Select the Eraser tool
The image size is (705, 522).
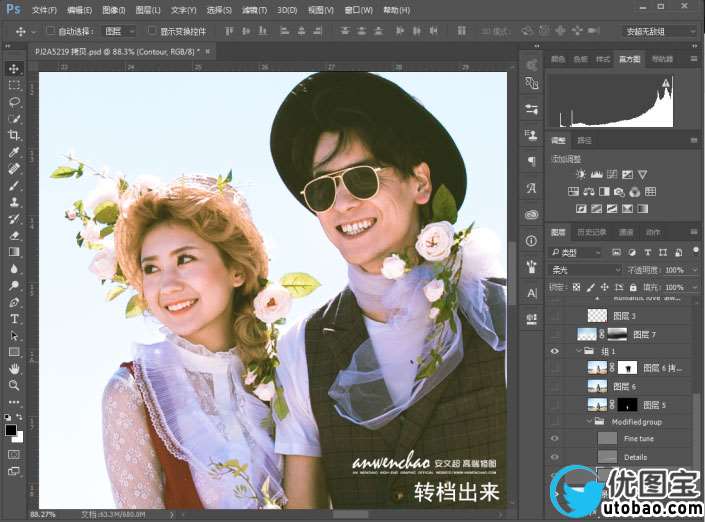point(14,235)
